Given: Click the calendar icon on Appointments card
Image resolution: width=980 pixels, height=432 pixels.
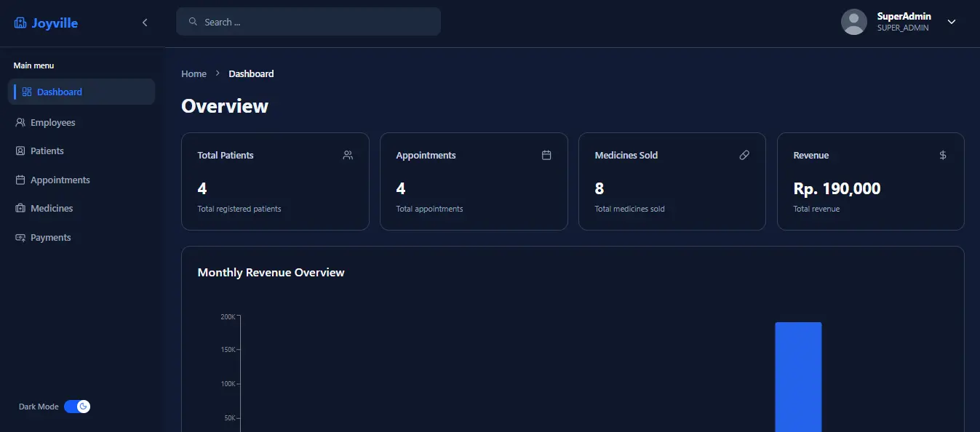Looking at the screenshot, I should 546,155.
